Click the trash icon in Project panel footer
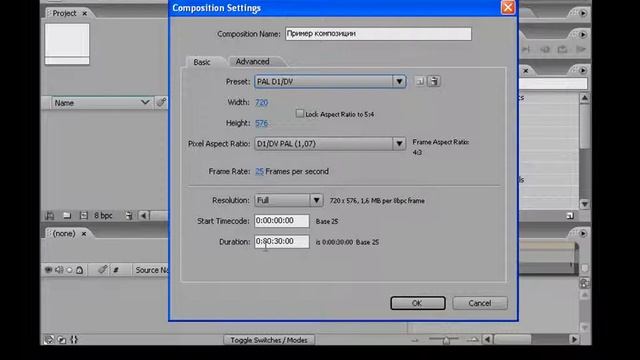Screen dimensions: 640x360 coord(129,216)
